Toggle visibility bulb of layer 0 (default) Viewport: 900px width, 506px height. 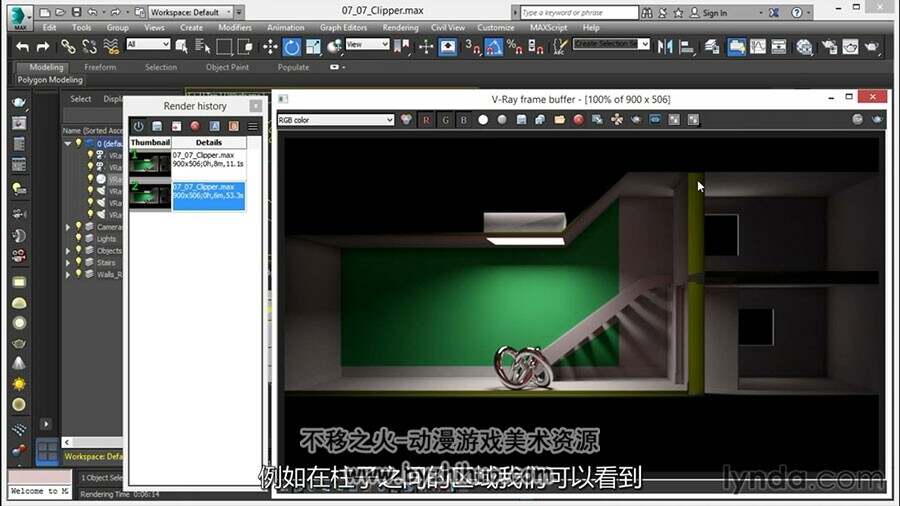[79, 143]
